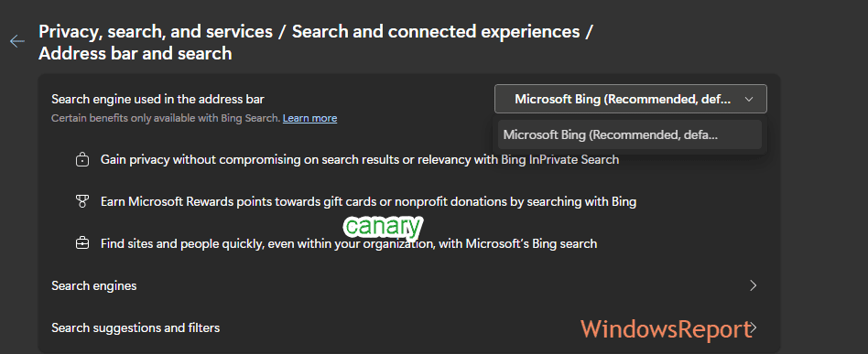Click the shopping-bag lock icon beside the InPrivate line

tap(81, 160)
